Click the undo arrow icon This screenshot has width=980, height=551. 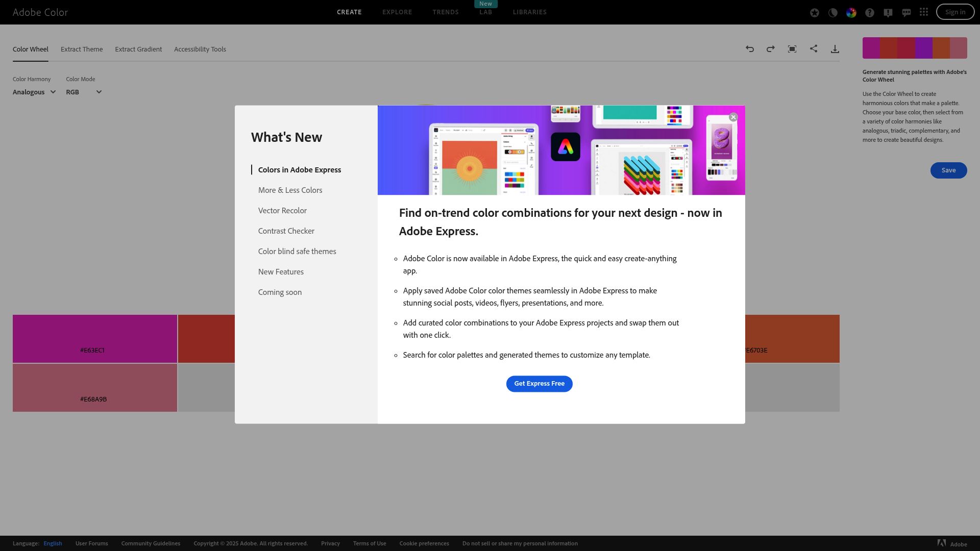point(749,48)
